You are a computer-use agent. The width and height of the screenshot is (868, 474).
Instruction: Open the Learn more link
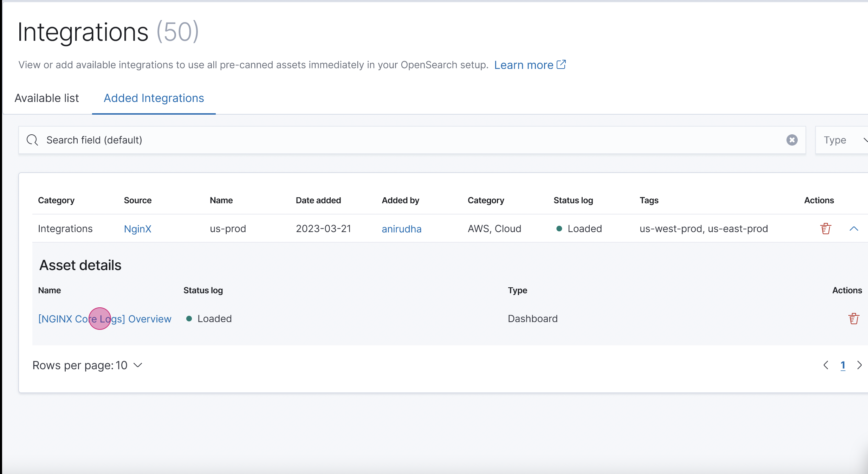pyautogui.click(x=524, y=65)
